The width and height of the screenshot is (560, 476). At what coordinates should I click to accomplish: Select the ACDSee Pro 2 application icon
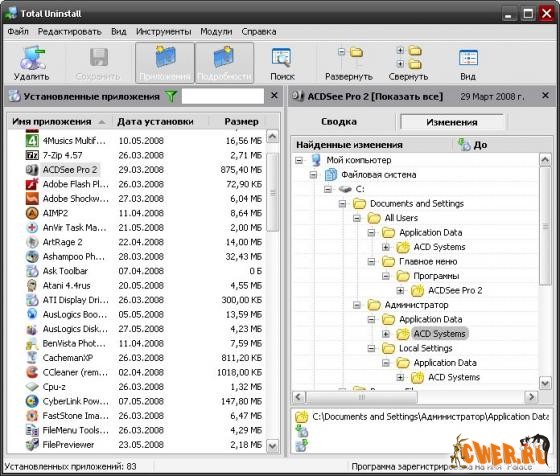[32, 170]
